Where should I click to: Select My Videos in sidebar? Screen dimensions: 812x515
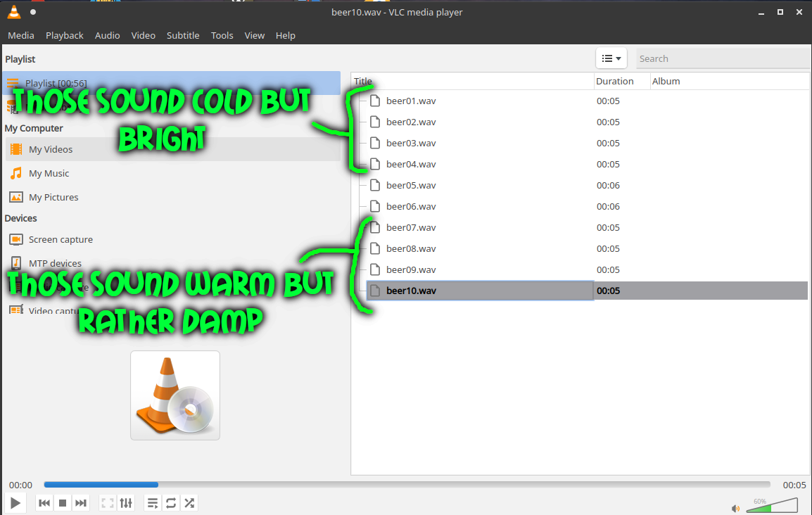pyautogui.click(x=172, y=149)
